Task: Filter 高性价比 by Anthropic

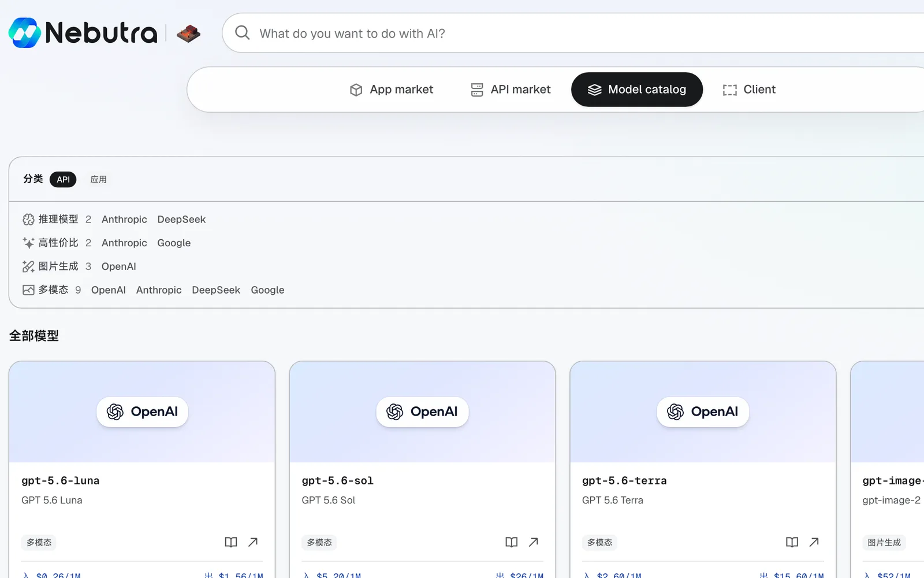Action: point(124,243)
